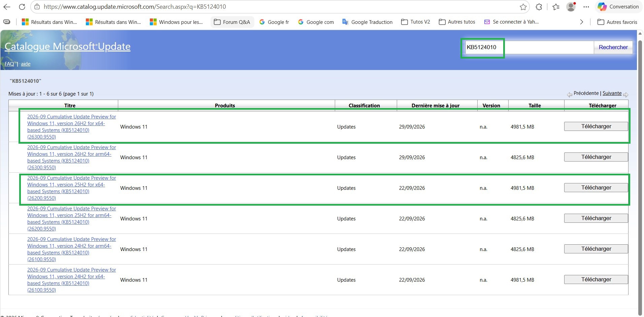Open Copilot Conversation button
The height and width of the screenshot is (317, 644).
pyautogui.click(x=618, y=7)
